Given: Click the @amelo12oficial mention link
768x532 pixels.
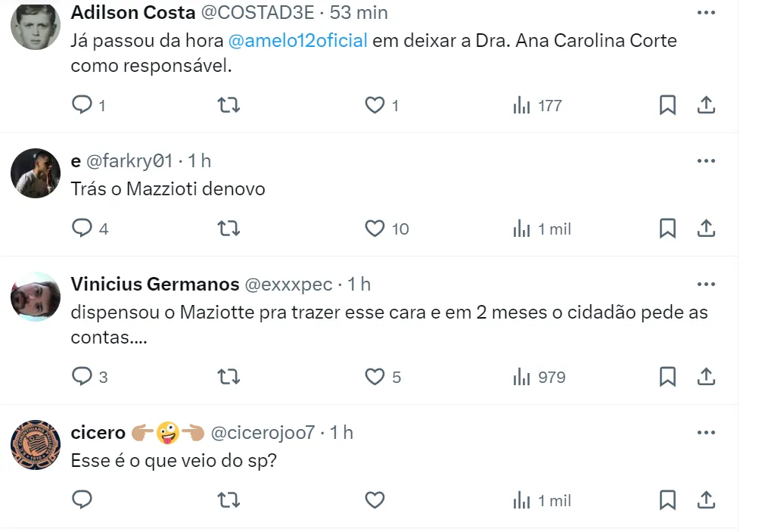Looking at the screenshot, I should click(297, 41).
